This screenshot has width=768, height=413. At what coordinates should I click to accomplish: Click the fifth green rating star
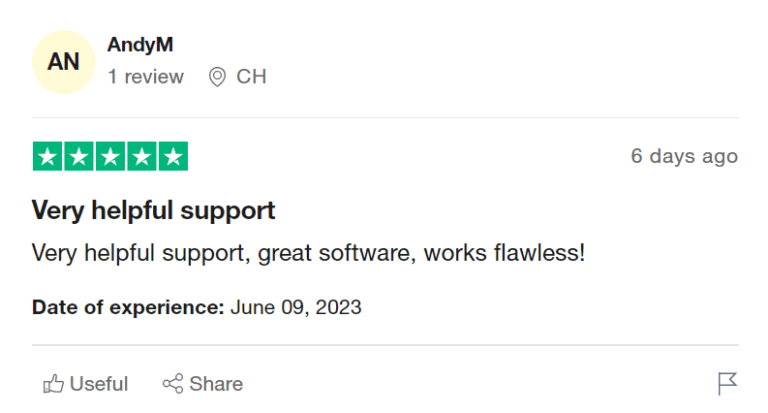click(x=173, y=157)
